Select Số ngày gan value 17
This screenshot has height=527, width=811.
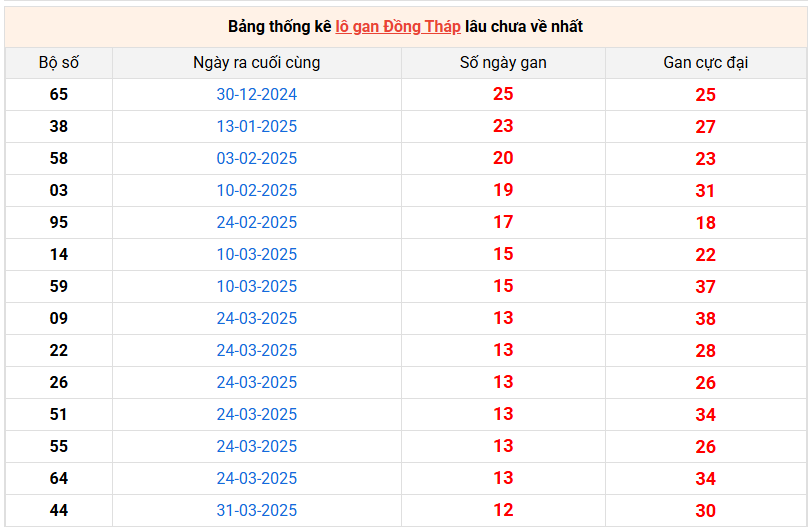point(503,222)
